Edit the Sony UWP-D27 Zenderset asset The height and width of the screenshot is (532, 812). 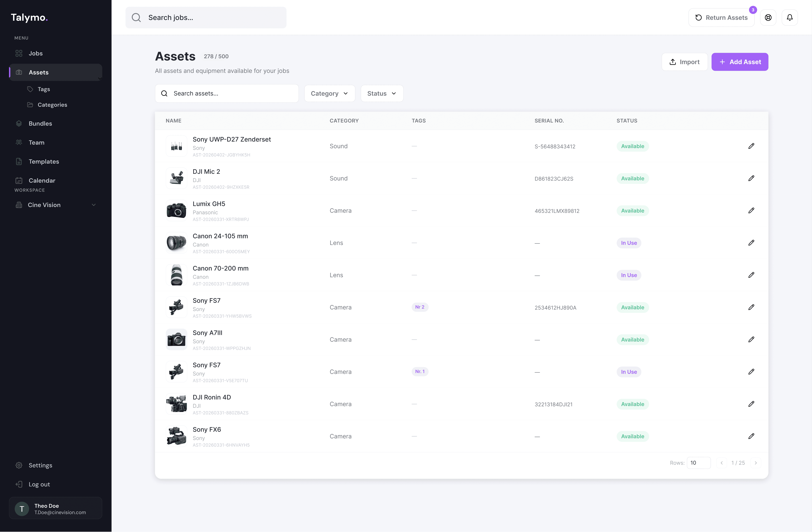[751, 146]
